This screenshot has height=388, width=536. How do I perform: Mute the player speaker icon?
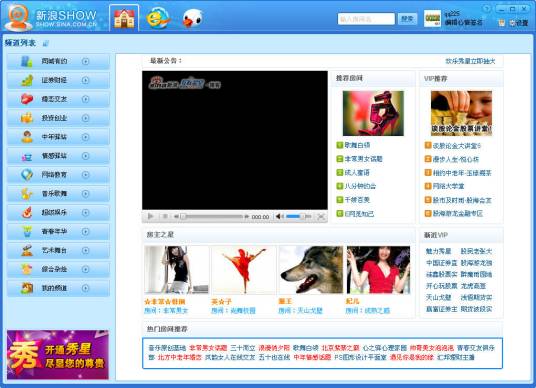pyautogui.click(x=279, y=216)
